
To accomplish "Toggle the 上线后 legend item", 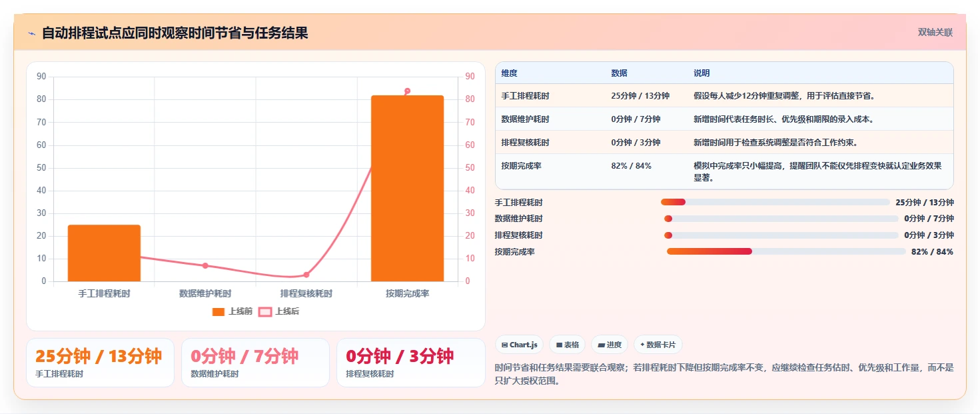I will point(278,311).
